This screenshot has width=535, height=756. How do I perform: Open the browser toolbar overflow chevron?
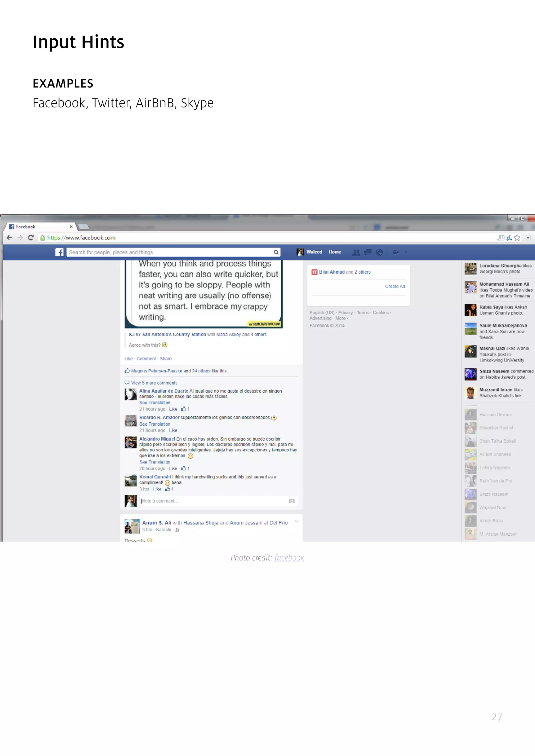click(528, 238)
